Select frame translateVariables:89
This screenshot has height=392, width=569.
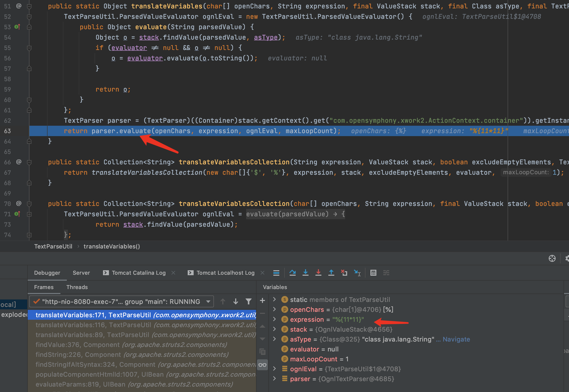pos(142,335)
